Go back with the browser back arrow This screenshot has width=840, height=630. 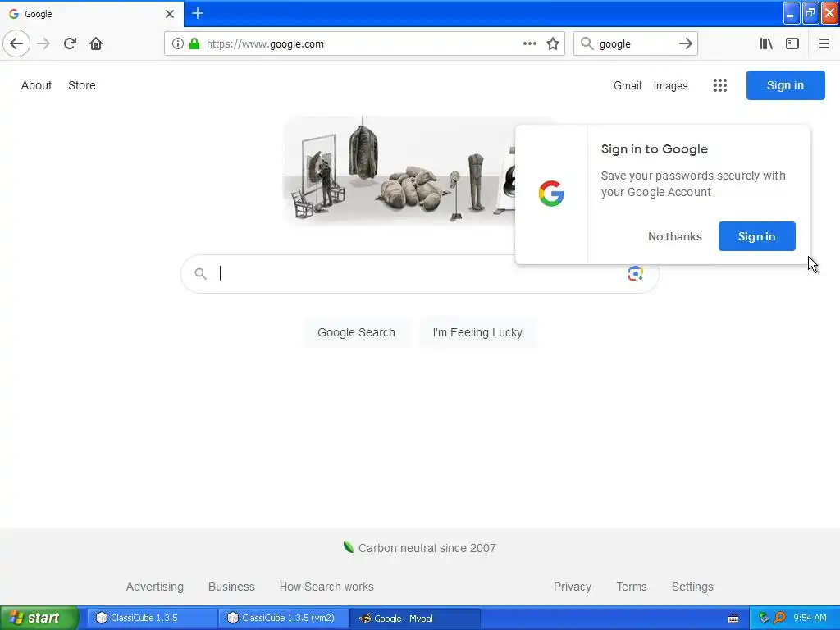pyautogui.click(x=16, y=43)
